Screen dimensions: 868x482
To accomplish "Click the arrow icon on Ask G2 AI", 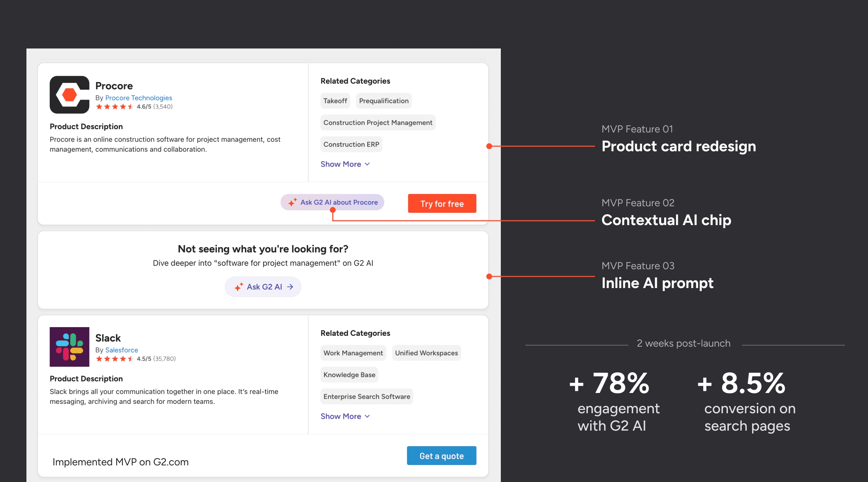I will (290, 287).
